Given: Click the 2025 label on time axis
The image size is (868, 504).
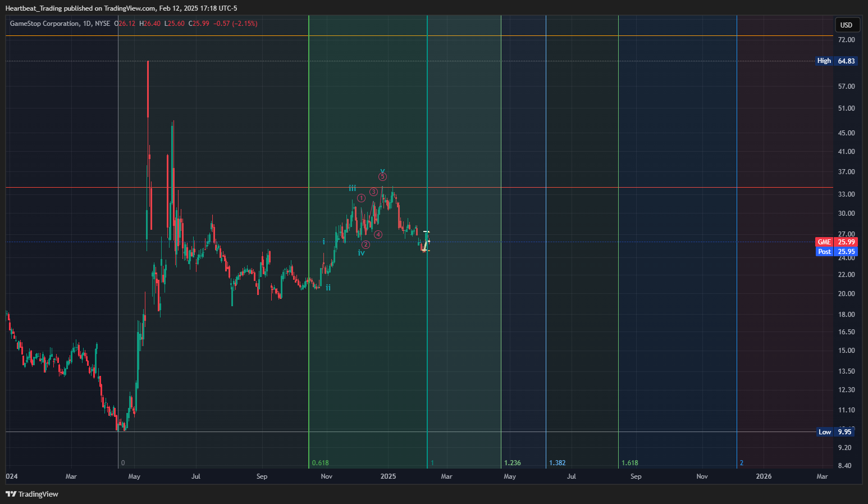Looking at the screenshot, I should pyautogui.click(x=388, y=476).
